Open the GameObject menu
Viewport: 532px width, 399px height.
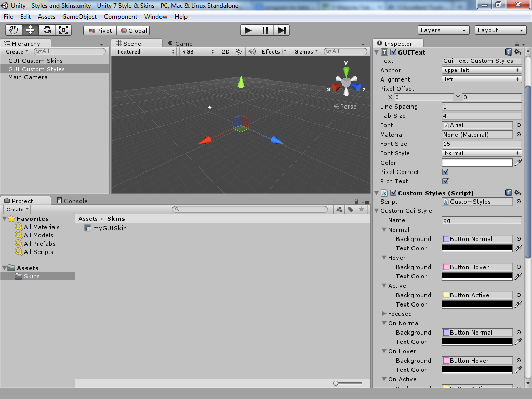point(79,16)
